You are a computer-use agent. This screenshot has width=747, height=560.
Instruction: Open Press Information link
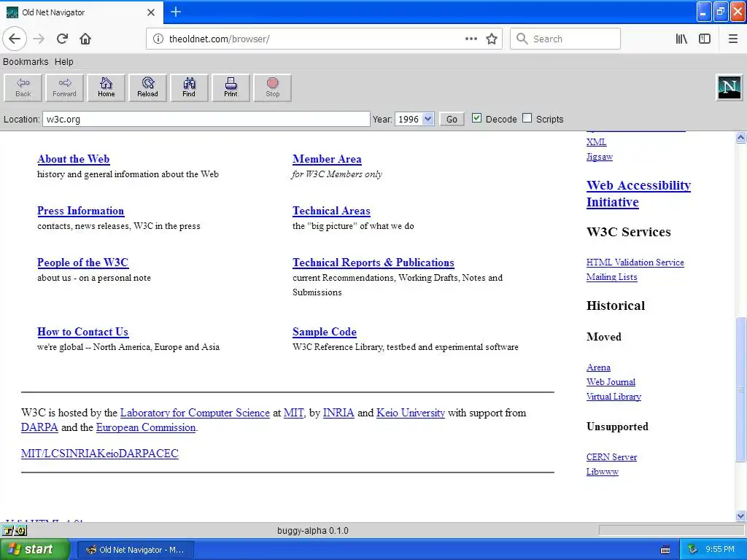point(80,211)
